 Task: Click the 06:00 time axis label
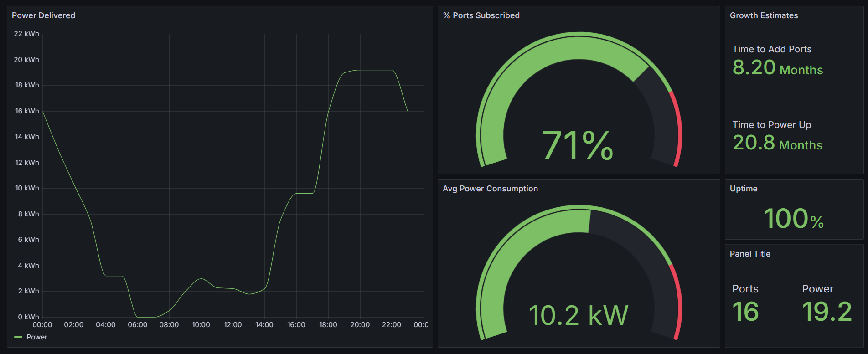pos(138,325)
